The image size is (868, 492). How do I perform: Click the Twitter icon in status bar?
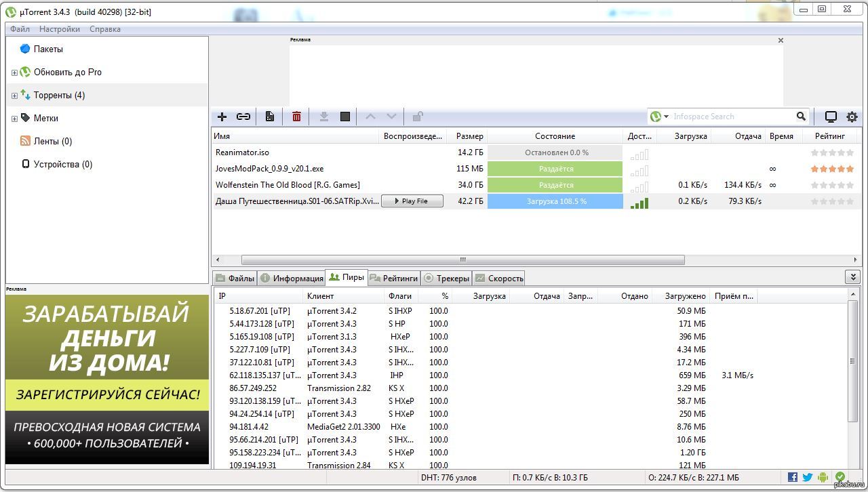808,477
